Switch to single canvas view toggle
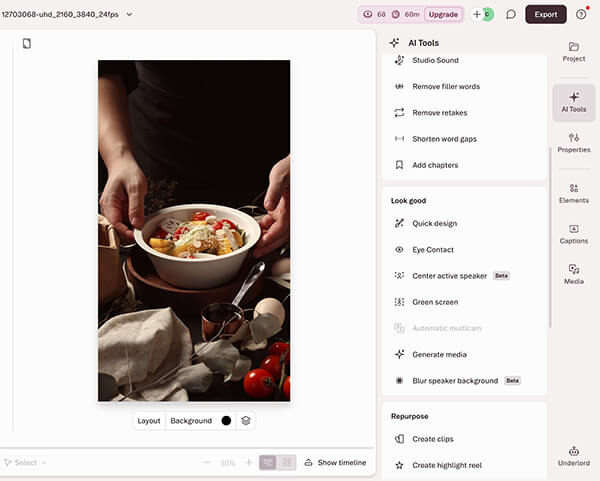 point(268,463)
